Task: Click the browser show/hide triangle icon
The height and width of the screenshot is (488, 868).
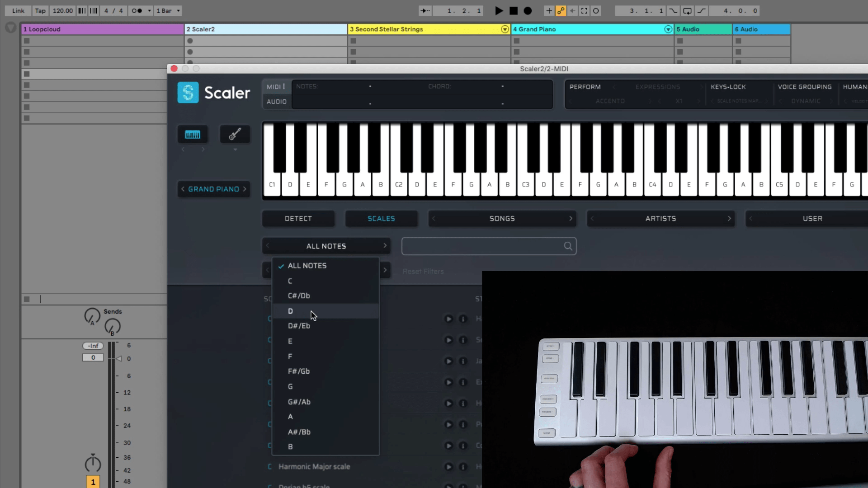Action: (10, 28)
